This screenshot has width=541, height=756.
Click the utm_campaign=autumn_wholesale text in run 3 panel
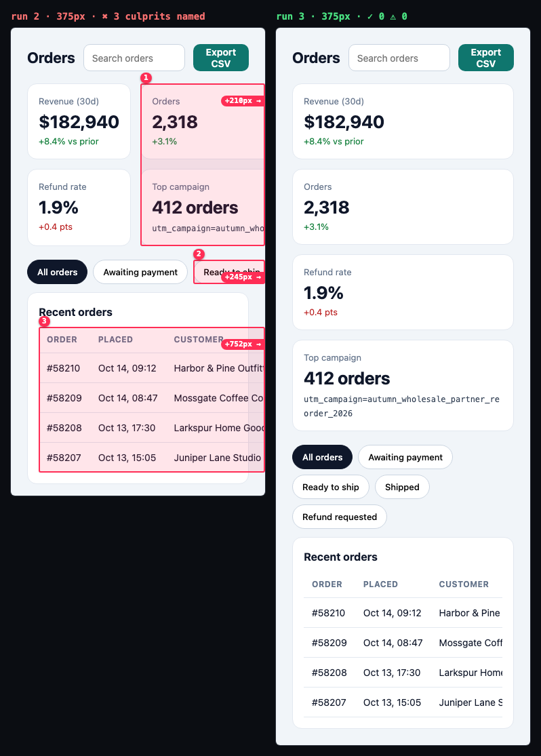401,406
